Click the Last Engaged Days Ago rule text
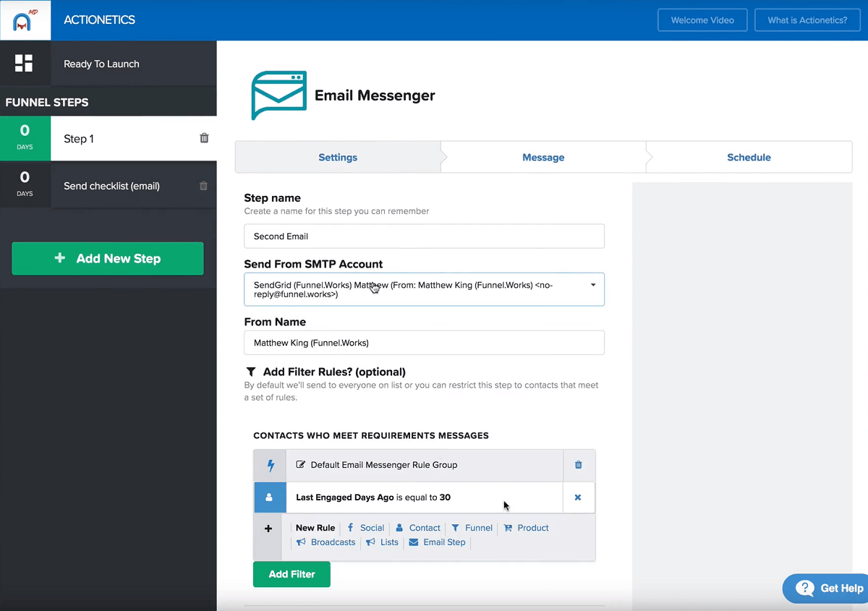868x611 pixels. (x=373, y=497)
